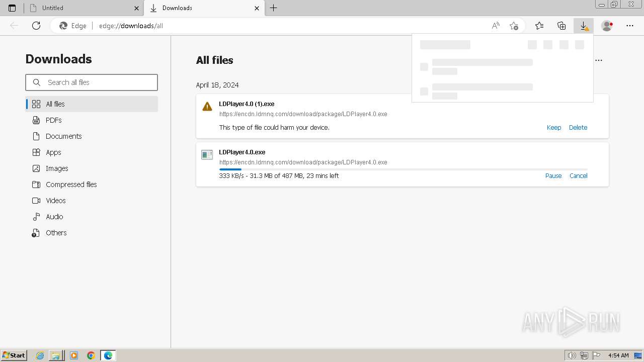644x362 pixels.
Task: Filter downloads by Videos
Action: [92, 201]
